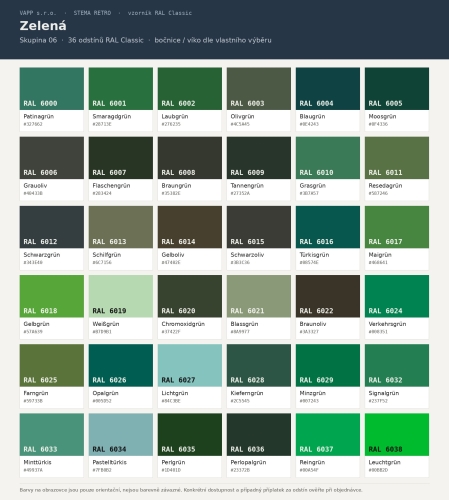Click the Lichtgrün name label

tap(175, 393)
